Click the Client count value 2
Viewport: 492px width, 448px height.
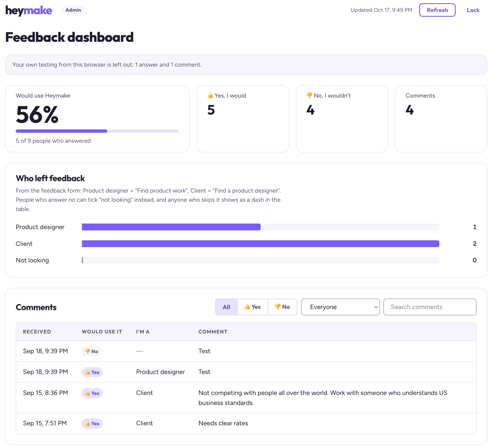tap(475, 244)
